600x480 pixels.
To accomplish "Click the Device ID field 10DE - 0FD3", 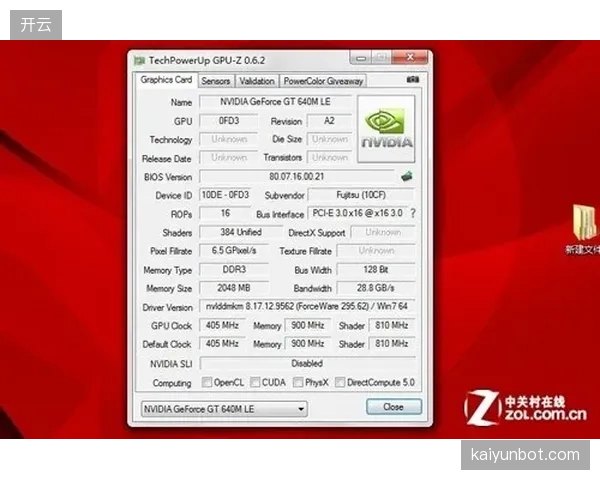I will (225, 195).
